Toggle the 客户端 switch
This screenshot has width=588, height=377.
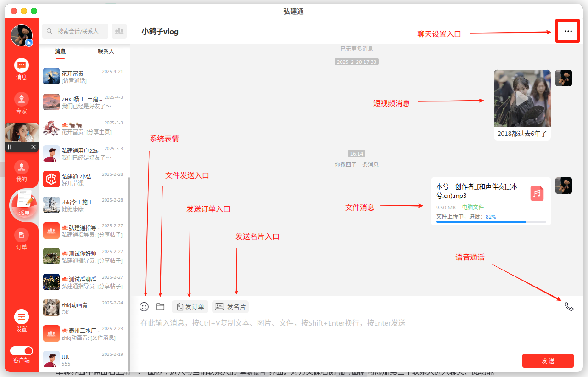coord(22,351)
